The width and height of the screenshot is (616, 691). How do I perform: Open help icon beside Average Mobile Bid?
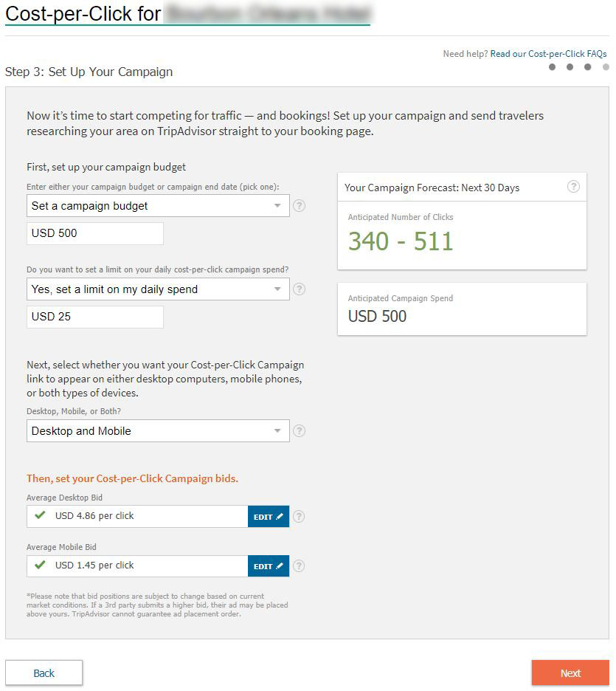(x=299, y=567)
